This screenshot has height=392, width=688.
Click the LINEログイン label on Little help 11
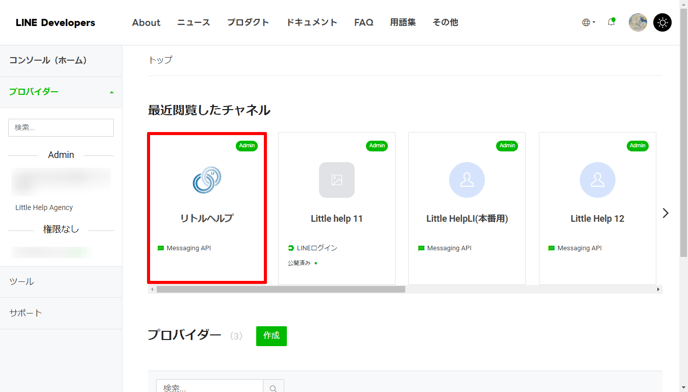[x=317, y=248]
